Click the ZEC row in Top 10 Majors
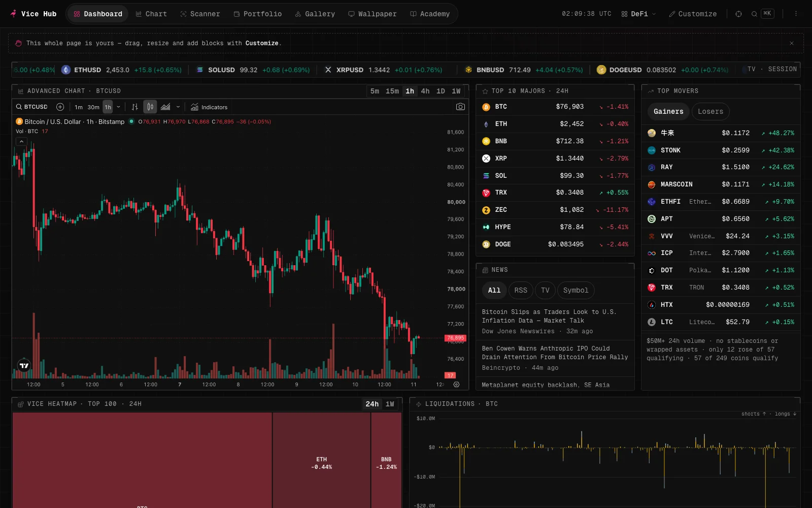Screen dimensions: 812x508 (x=555, y=210)
